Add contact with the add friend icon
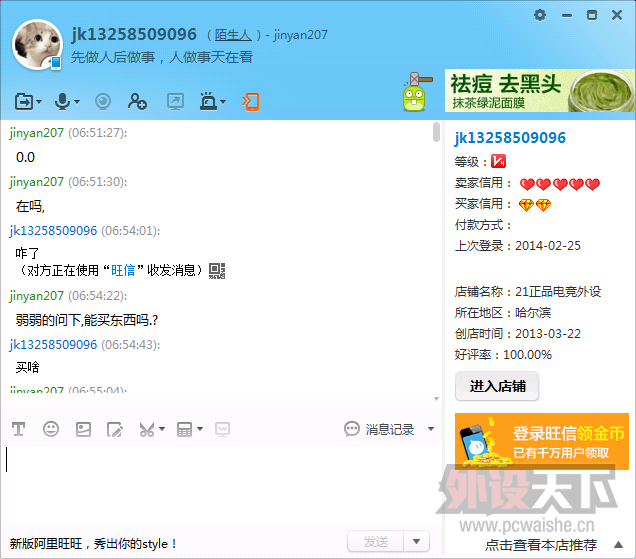 [137, 101]
